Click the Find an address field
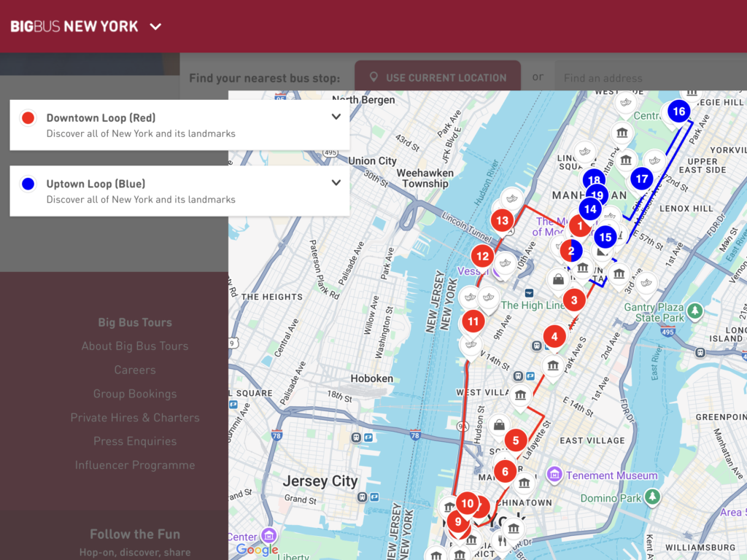 (x=649, y=78)
